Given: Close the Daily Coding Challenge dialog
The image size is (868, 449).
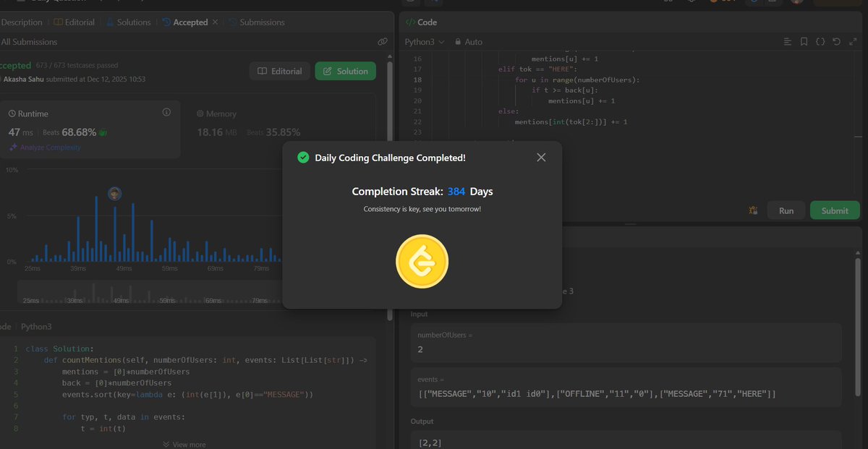Looking at the screenshot, I should coord(541,156).
